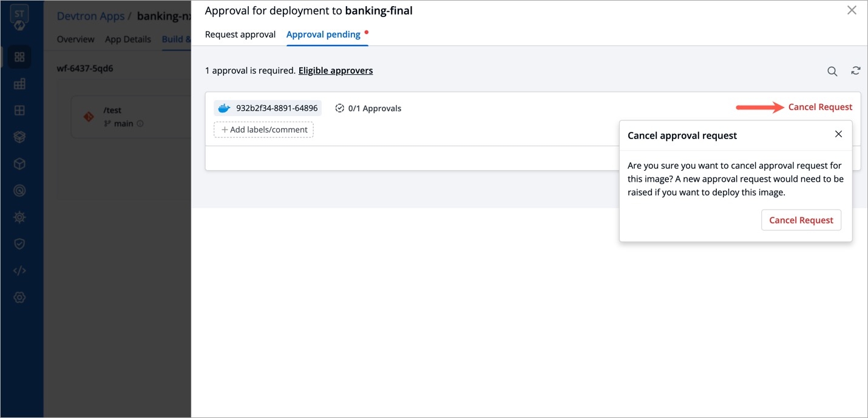Open the Overview tab
The height and width of the screenshot is (418, 868).
(x=75, y=39)
